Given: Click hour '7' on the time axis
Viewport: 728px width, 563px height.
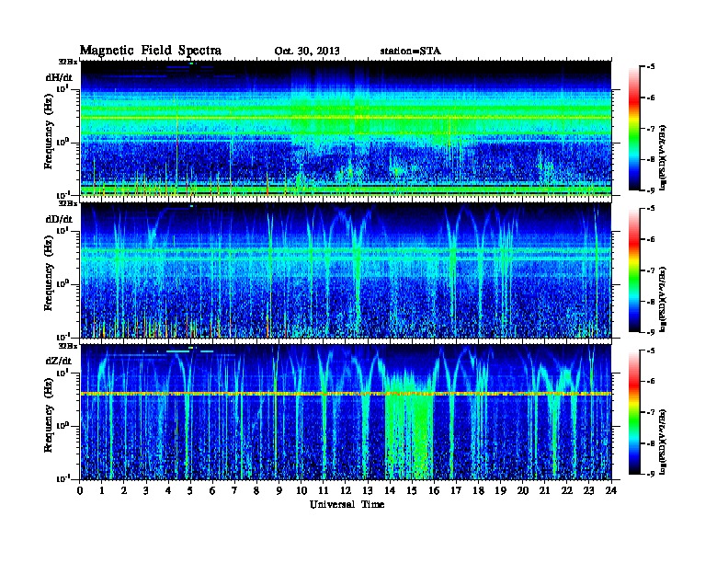Looking at the screenshot, I should click(x=234, y=490).
